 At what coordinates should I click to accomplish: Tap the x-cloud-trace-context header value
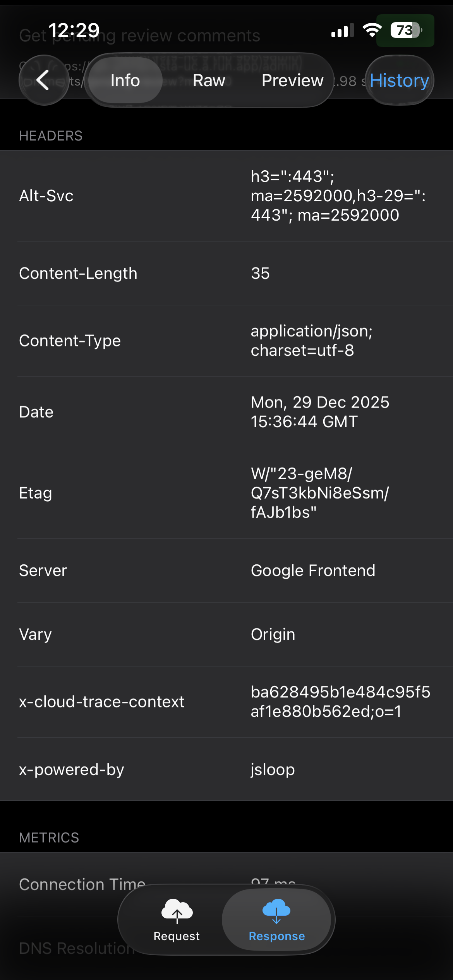click(340, 702)
